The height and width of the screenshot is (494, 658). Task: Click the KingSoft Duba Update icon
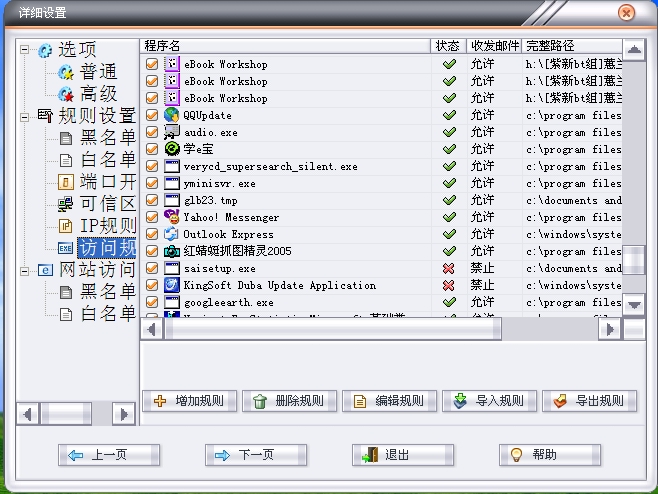172,285
